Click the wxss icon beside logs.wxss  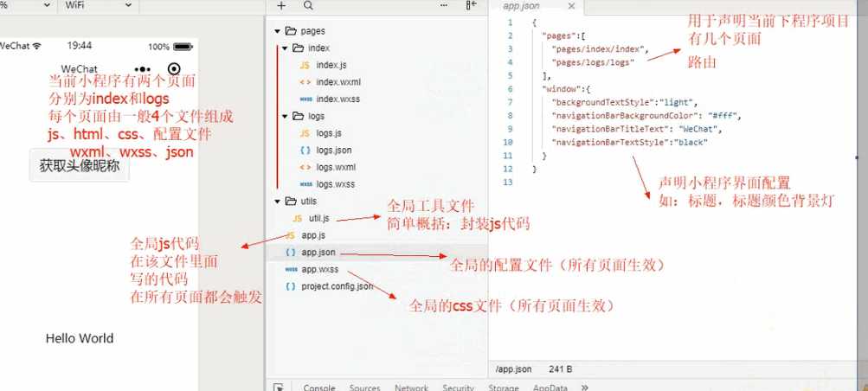click(305, 184)
